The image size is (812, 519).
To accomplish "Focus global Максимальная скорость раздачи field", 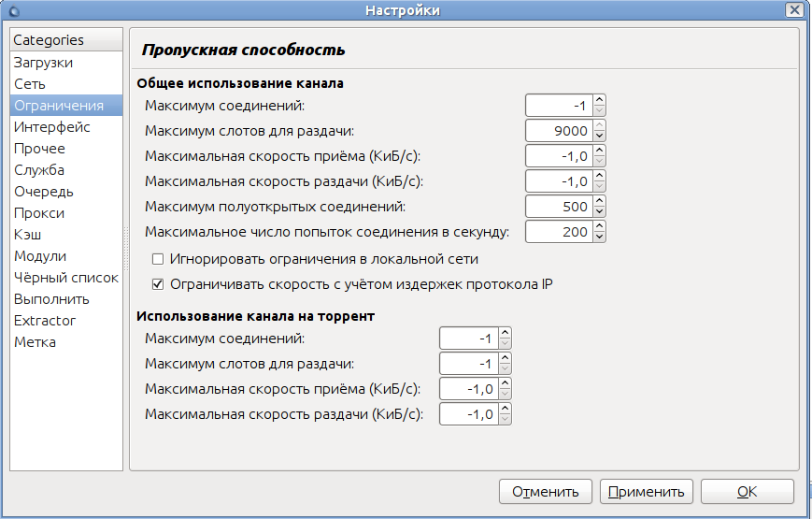I will pos(560,181).
